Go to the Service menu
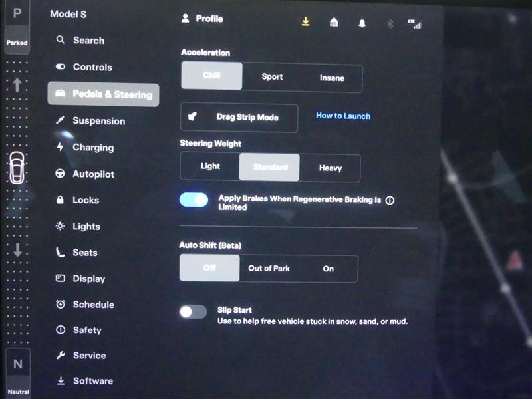The height and width of the screenshot is (399, 532). point(80,355)
